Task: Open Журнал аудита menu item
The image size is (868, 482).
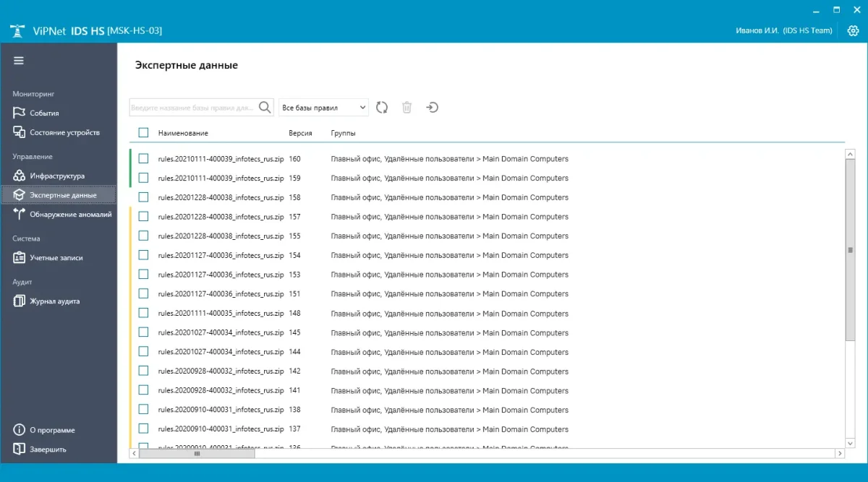Action: 54,301
